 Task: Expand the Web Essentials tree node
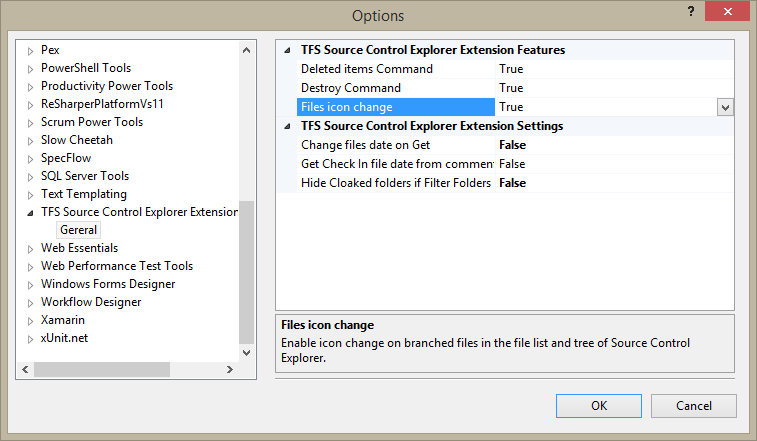(x=30, y=248)
